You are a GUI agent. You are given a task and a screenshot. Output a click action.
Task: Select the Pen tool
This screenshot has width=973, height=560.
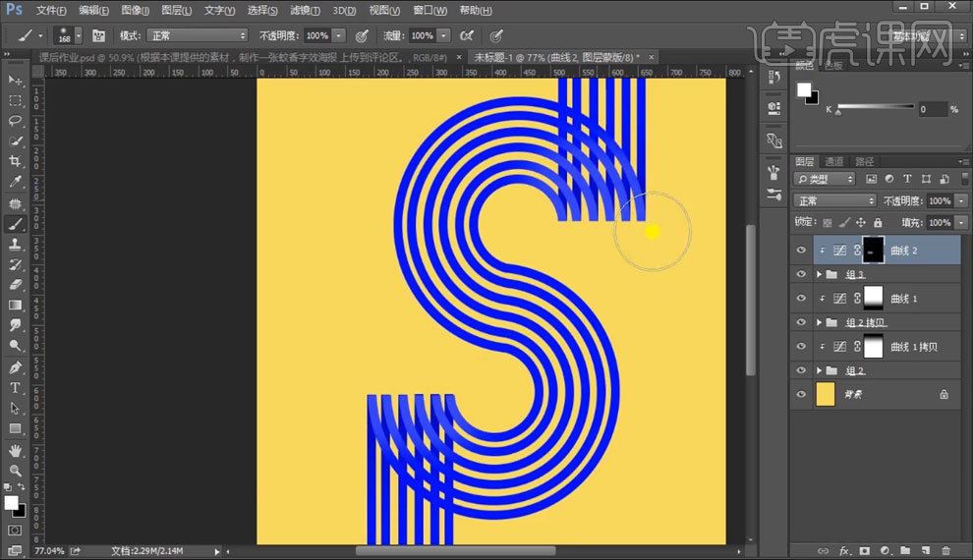(x=15, y=367)
